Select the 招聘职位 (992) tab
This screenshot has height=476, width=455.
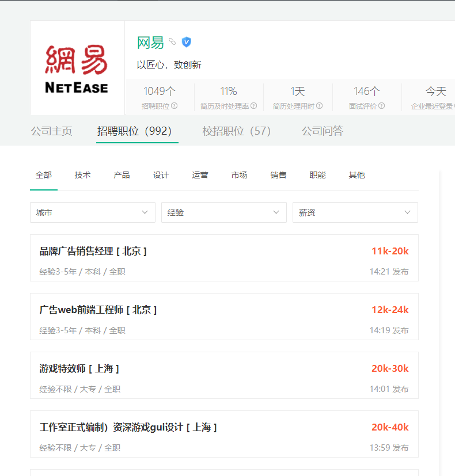[x=134, y=131]
